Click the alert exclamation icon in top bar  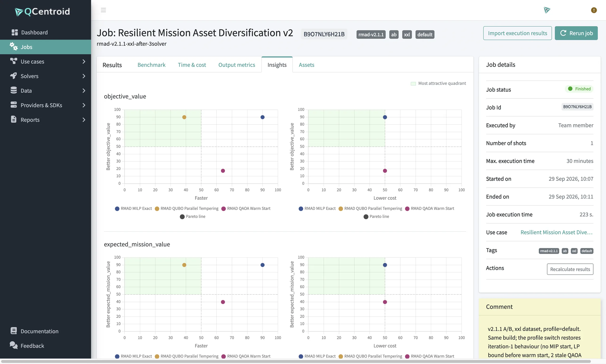coord(594,10)
